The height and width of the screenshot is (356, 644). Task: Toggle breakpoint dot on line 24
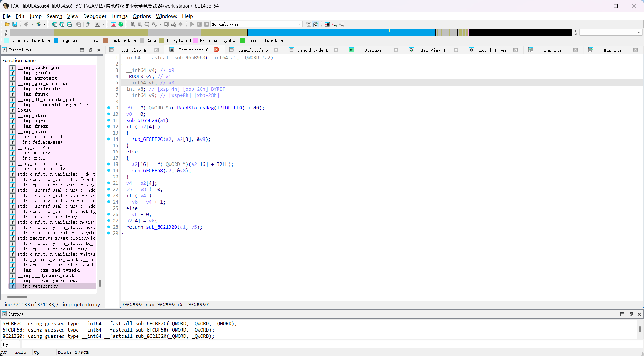tap(109, 202)
